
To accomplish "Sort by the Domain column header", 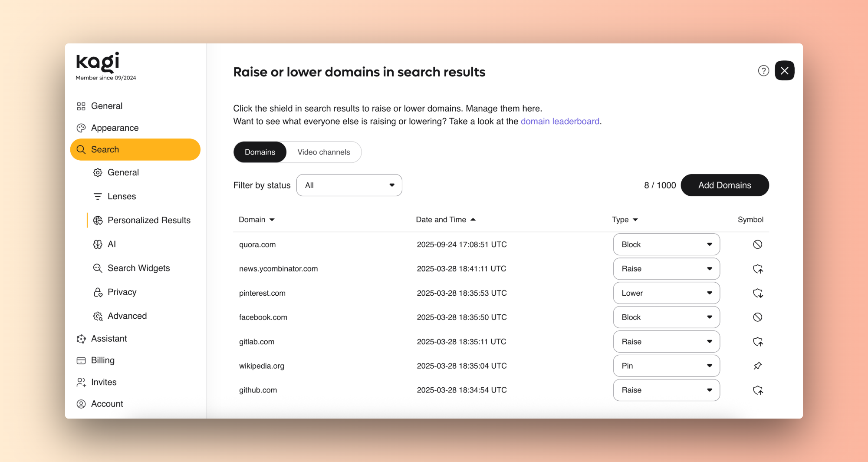I will (256, 219).
